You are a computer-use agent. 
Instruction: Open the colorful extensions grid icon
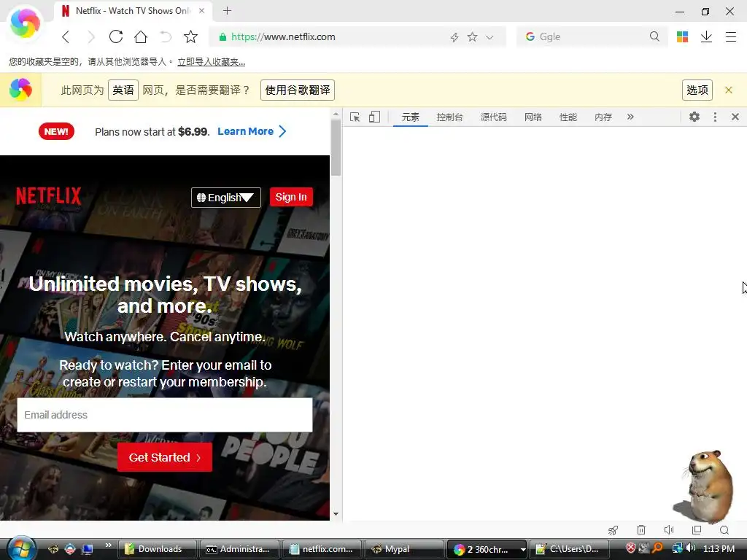[x=682, y=36]
